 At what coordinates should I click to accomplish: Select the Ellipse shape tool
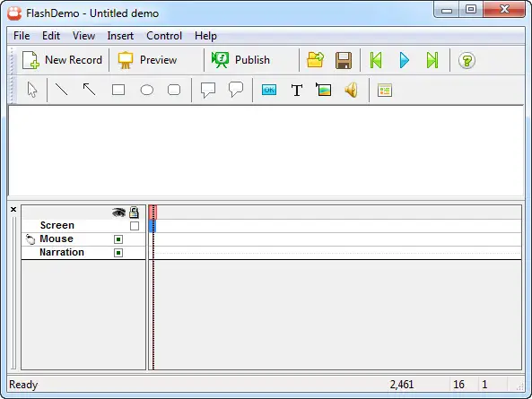[x=147, y=91]
